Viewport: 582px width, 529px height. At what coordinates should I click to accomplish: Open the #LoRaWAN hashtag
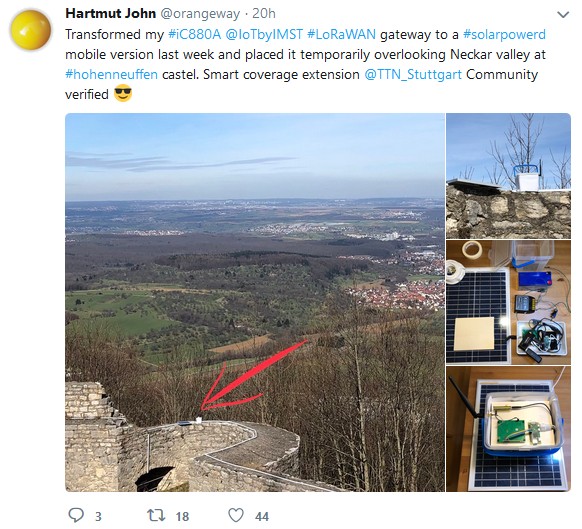coord(341,35)
